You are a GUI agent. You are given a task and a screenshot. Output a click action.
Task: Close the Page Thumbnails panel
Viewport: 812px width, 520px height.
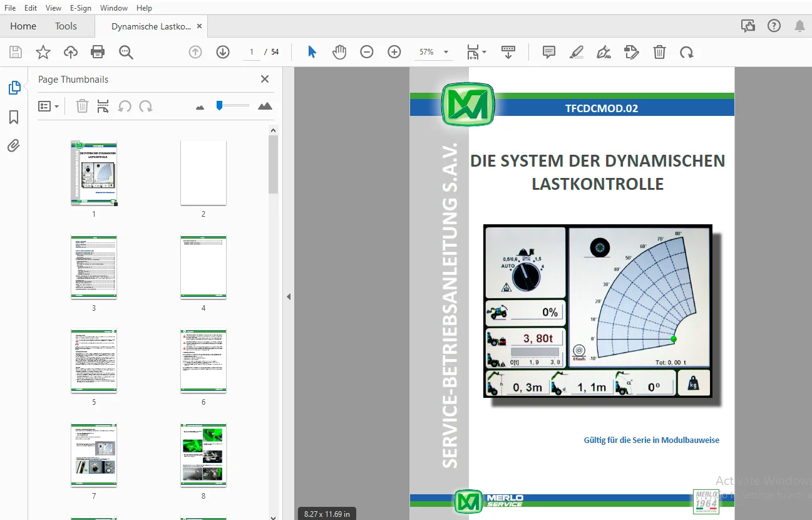265,79
